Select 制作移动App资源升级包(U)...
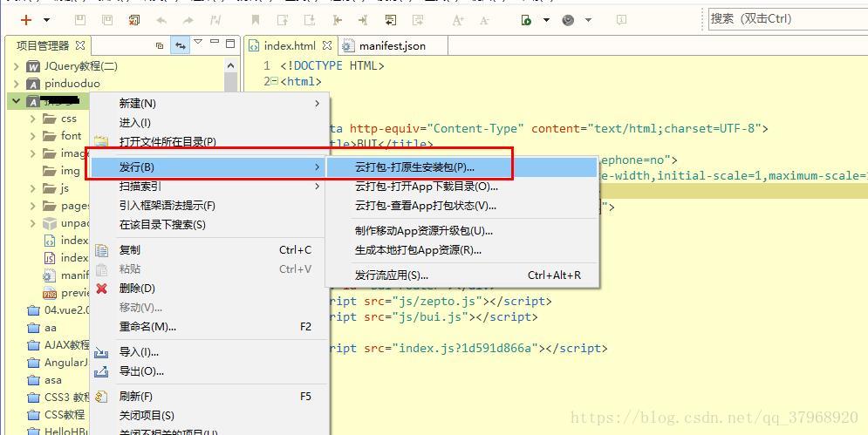This screenshot has width=868, height=435. (461, 231)
